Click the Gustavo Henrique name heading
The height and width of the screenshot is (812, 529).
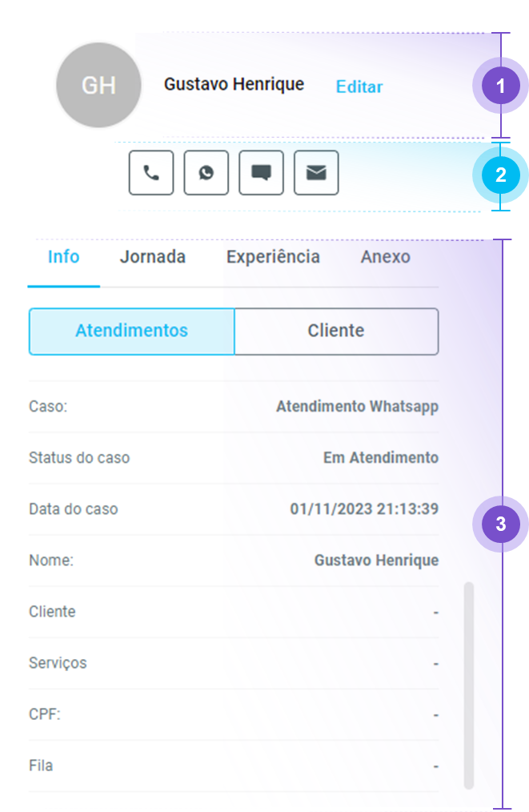tap(234, 84)
